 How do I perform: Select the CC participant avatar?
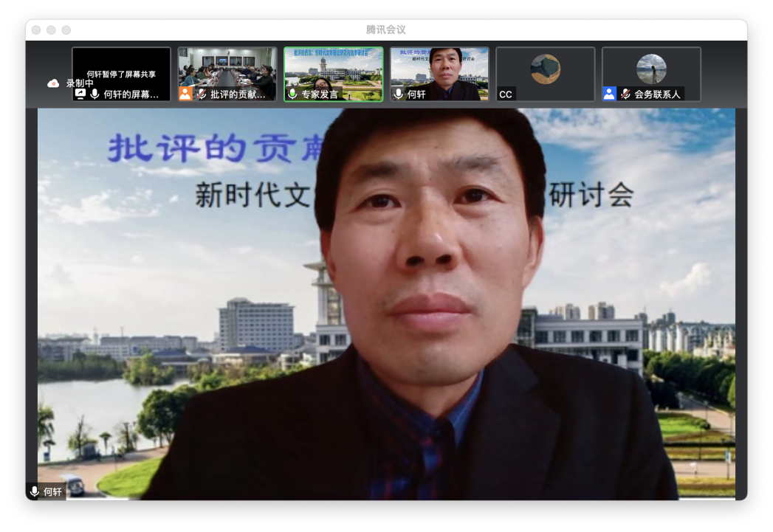pyautogui.click(x=545, y=69)
